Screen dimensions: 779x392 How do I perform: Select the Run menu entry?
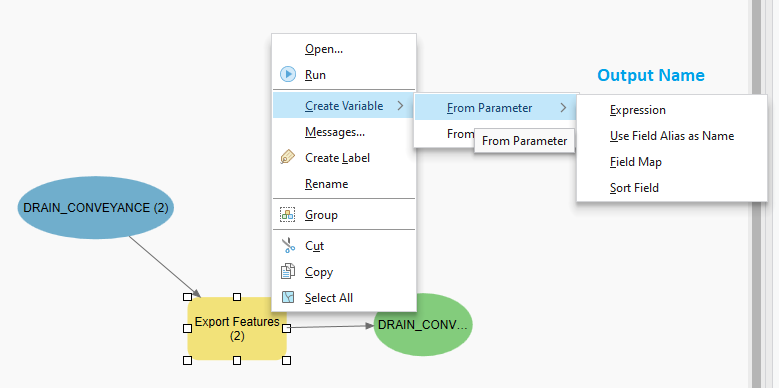point(344,75)
